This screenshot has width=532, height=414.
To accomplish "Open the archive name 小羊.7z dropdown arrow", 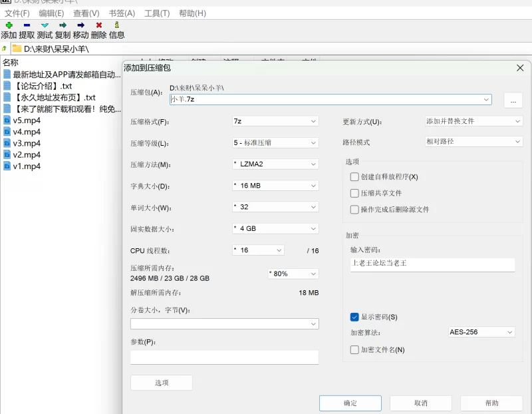I will click(x=486, y=100).
